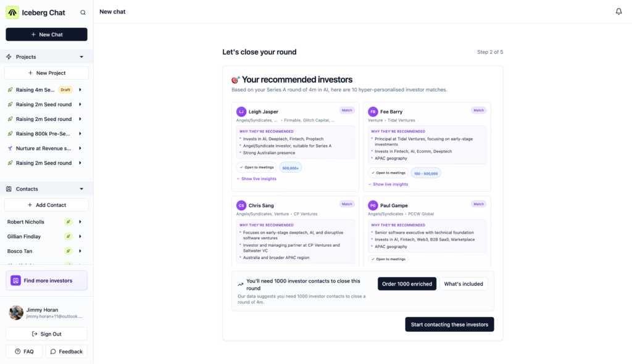
Task: Show live insights for Fee Barry
Action: pos(388,184)
